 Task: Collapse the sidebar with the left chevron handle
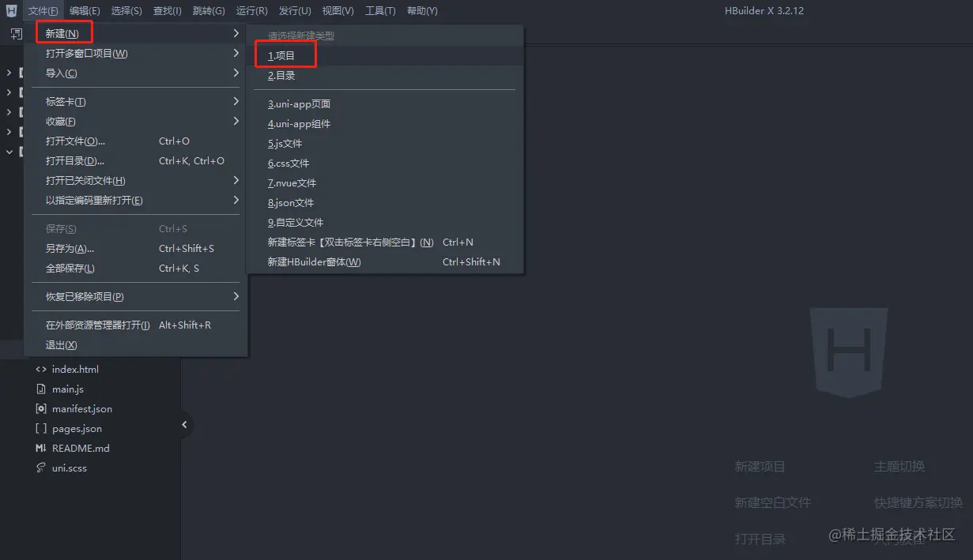click(184, 424)
